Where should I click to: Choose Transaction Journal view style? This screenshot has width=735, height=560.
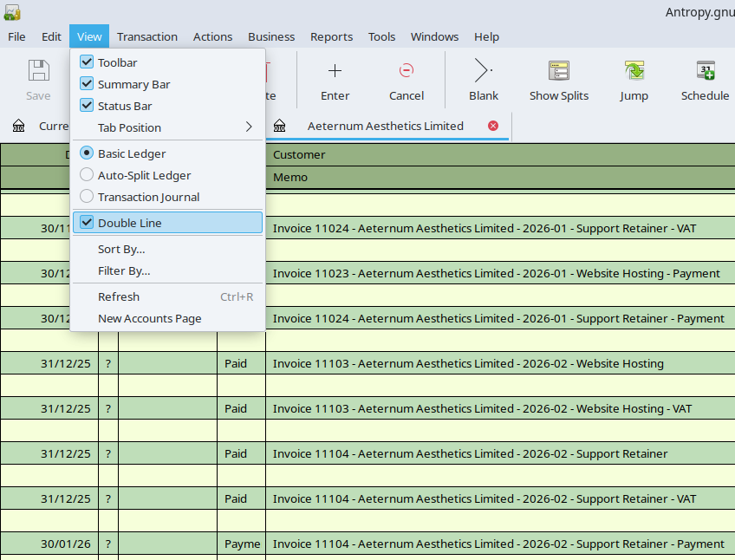(x=87, y=197)
